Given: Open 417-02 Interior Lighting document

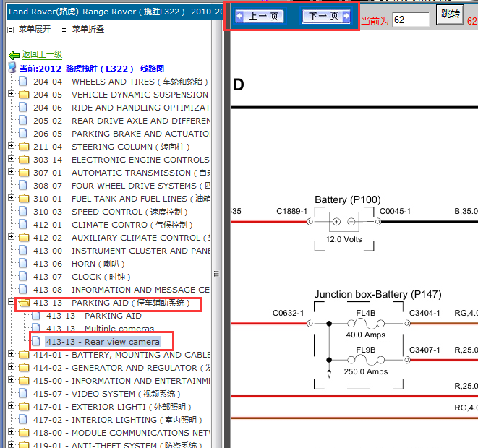Looking at the screenshot, I should pyautogui.click(x=118, y=420).
